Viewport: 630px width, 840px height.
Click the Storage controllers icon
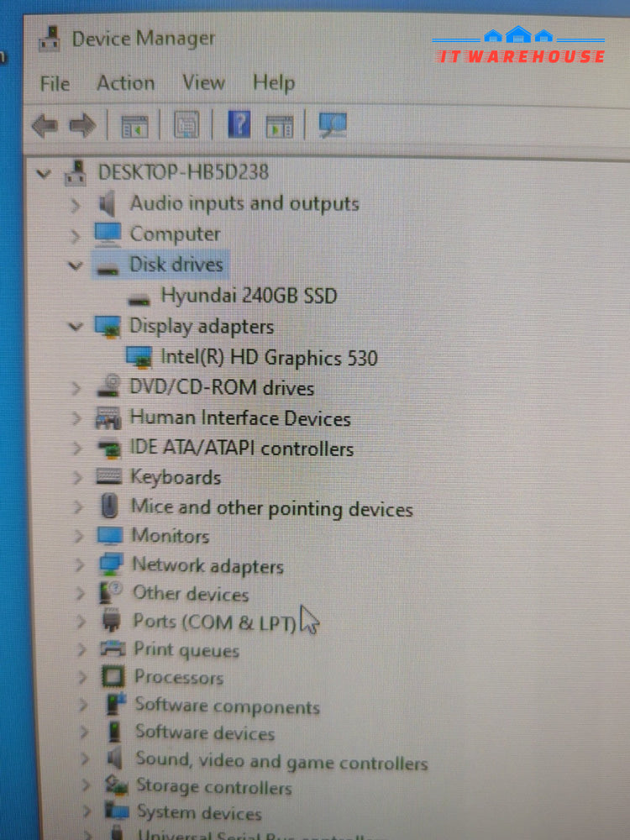[117, 785]
